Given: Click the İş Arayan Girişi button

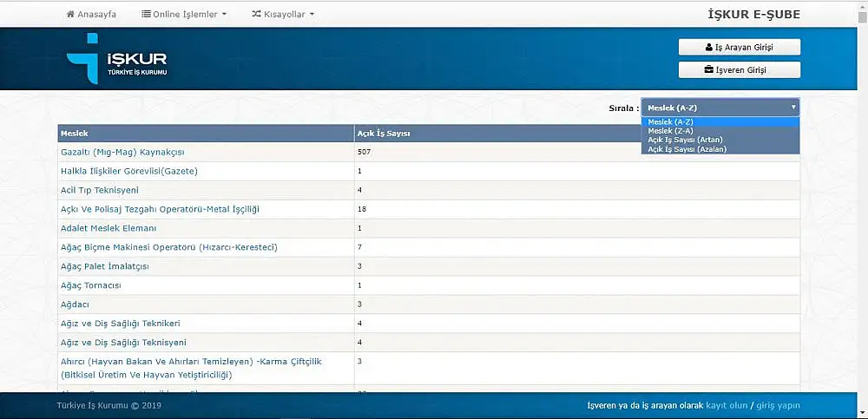Looking at the screenshot, I should click(x=740, y=48).
